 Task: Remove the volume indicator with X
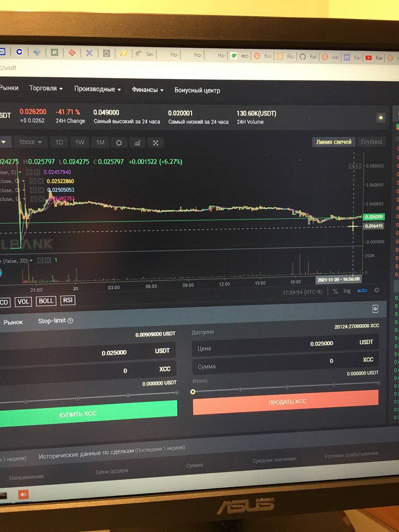[48, 260]
